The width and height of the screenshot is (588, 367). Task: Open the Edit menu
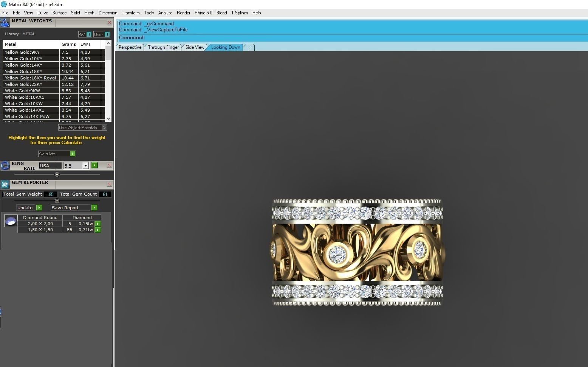click(x=16, y=13)
